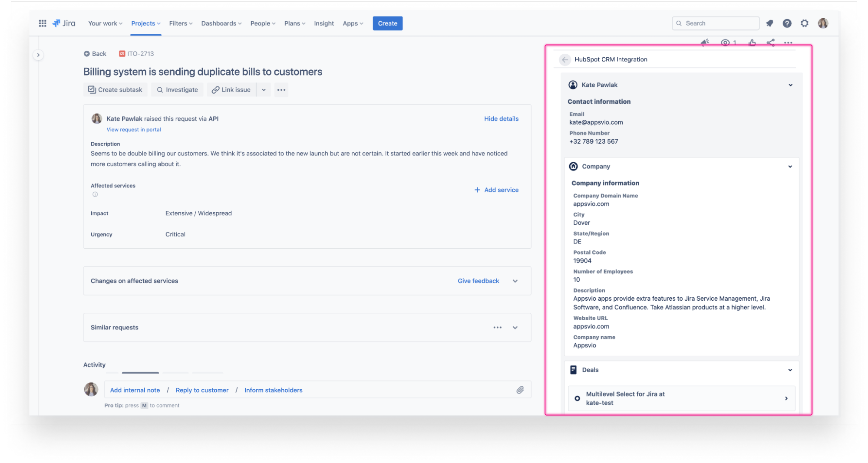Click the deal stage circle icon
The height and width of the screenshot is (463, 868).
[577, 398]
